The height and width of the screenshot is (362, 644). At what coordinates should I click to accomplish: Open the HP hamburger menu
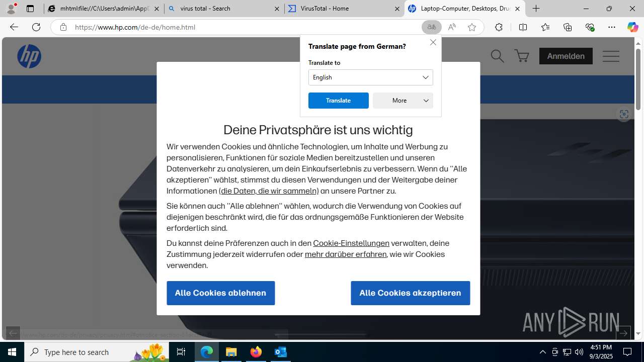[611, 56]
